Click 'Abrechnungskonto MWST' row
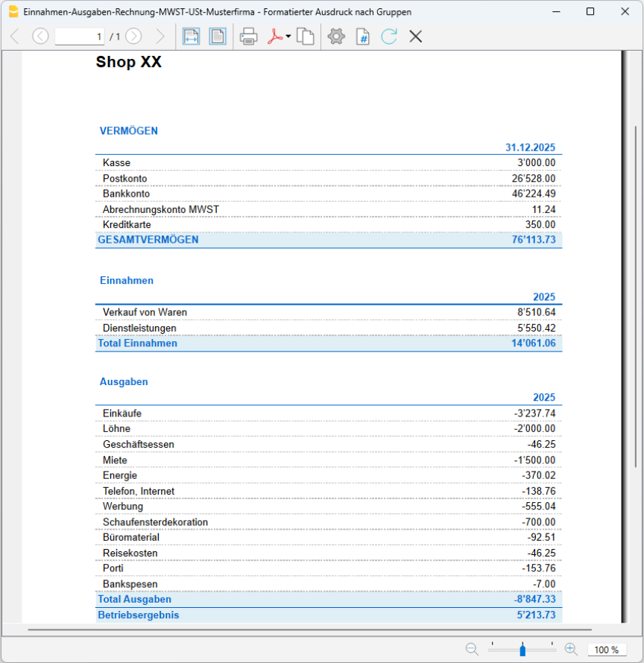 click(x=329, y=209)
